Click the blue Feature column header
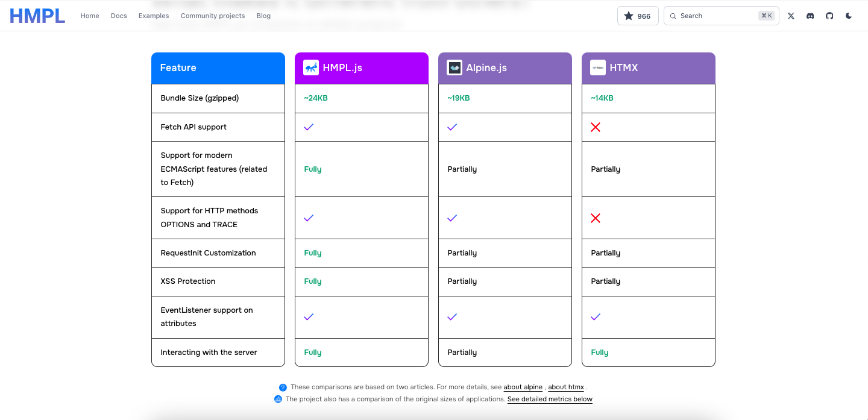Screen dimensions: 868x420 pos(218,68)
